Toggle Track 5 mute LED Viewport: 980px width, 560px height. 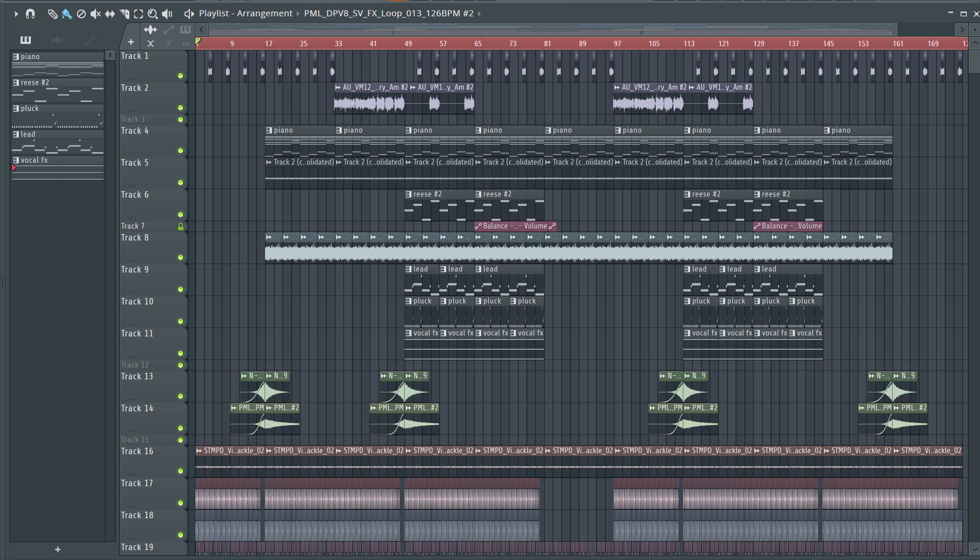coord(180,182)
